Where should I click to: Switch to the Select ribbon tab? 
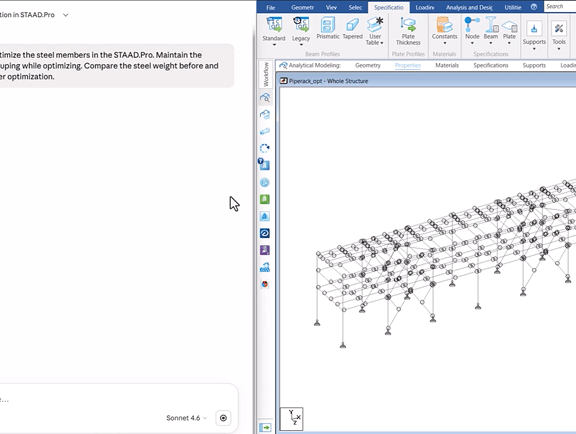tap(355, 7)
